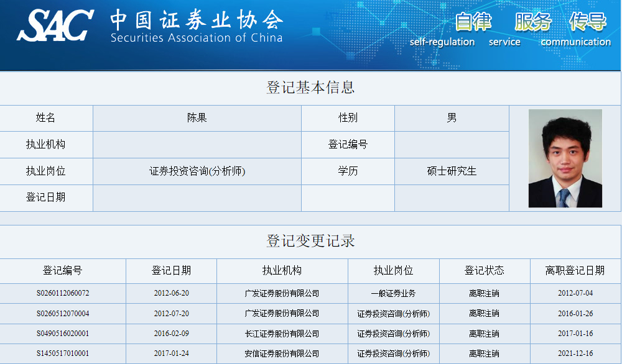Click registration date 2012-07-20
Screen dimensions: 622x364
click(x=172, y=314)
